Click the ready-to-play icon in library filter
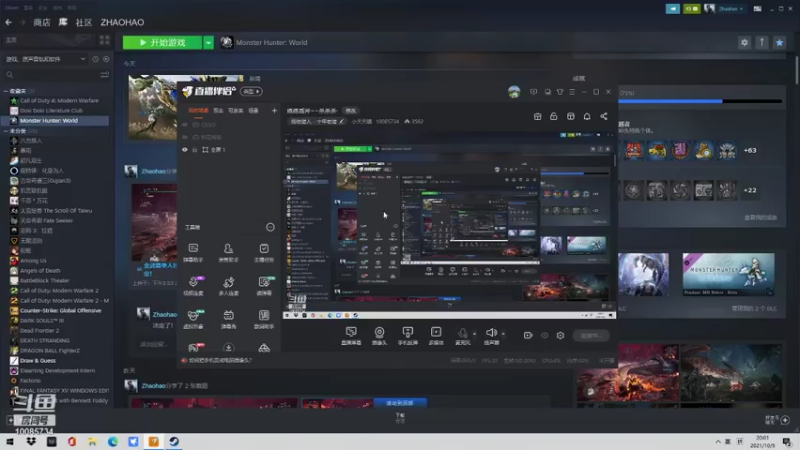The width and height of the screenshot is (800, 450). pyautogui.click(x=106, y=59)
